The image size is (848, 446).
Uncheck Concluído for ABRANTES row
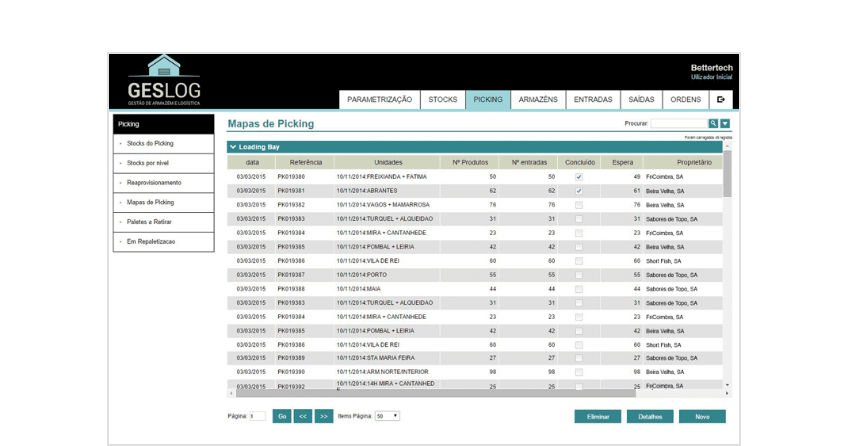pyautogui.click(x=578, y=190)
